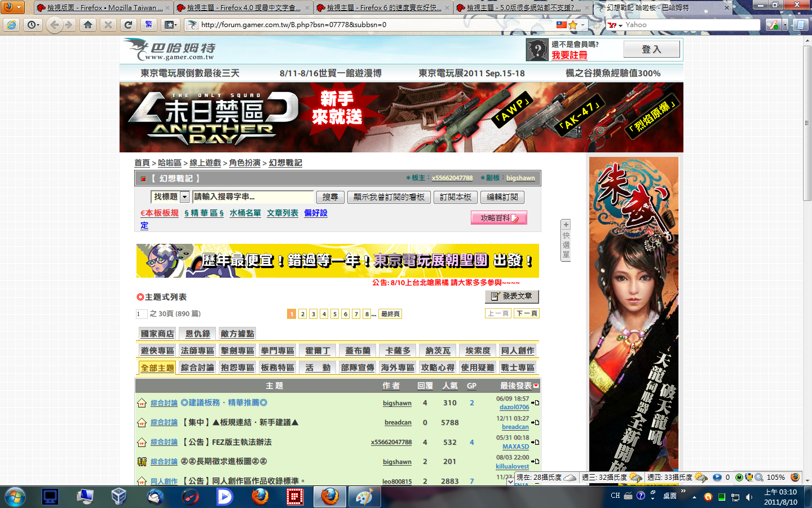Select the 同人創作 category tab
The width and height of the screenshot is (812, 508).
click(x=518, y=351)
